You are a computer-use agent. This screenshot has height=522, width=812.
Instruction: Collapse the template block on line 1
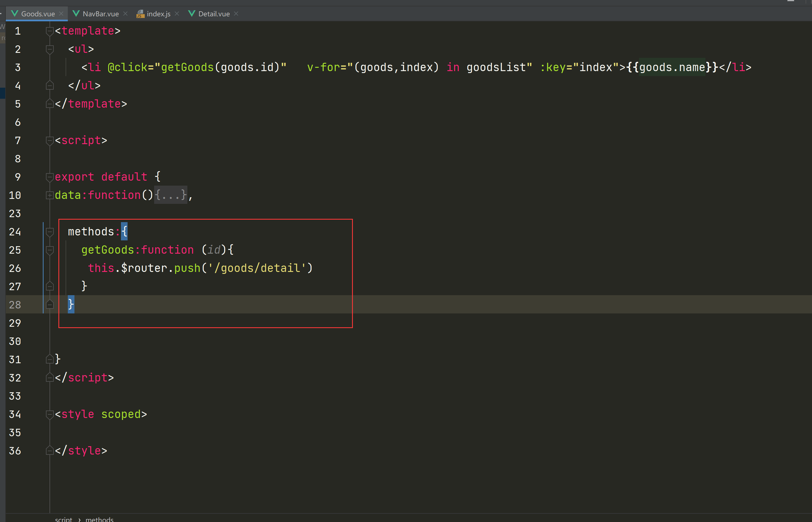point(50,31)
